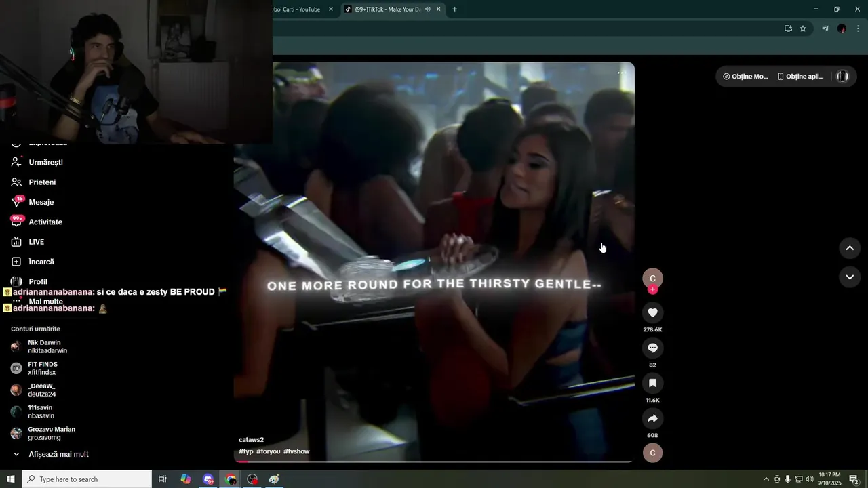Seek video using bottom progress bar

(434, 462)
